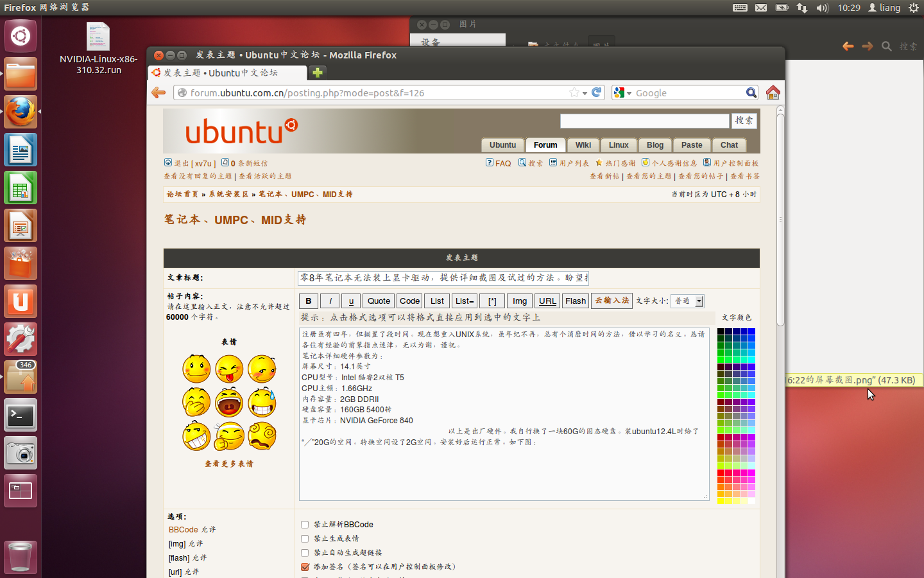924x578 pixels.
Task: Click the Quote formatting button
Action: click(x=379, y=301)
